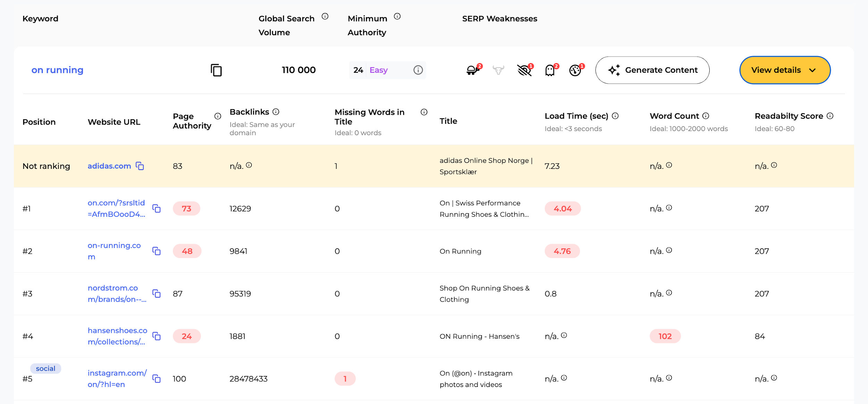The height and width of the screenshot is (404, 868).
Task: Click the Readability Score info icon
Action: [830, 116]
